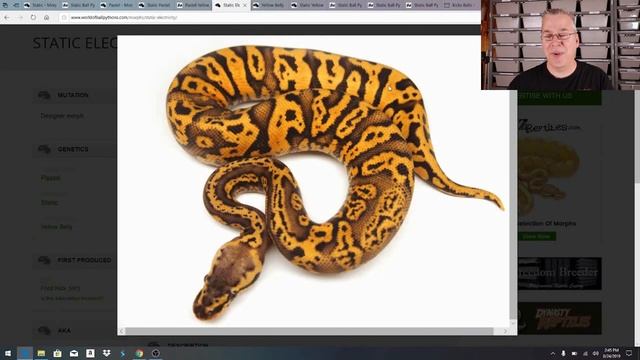Switch to the Static Pastel tab

[x=155, y=5]
